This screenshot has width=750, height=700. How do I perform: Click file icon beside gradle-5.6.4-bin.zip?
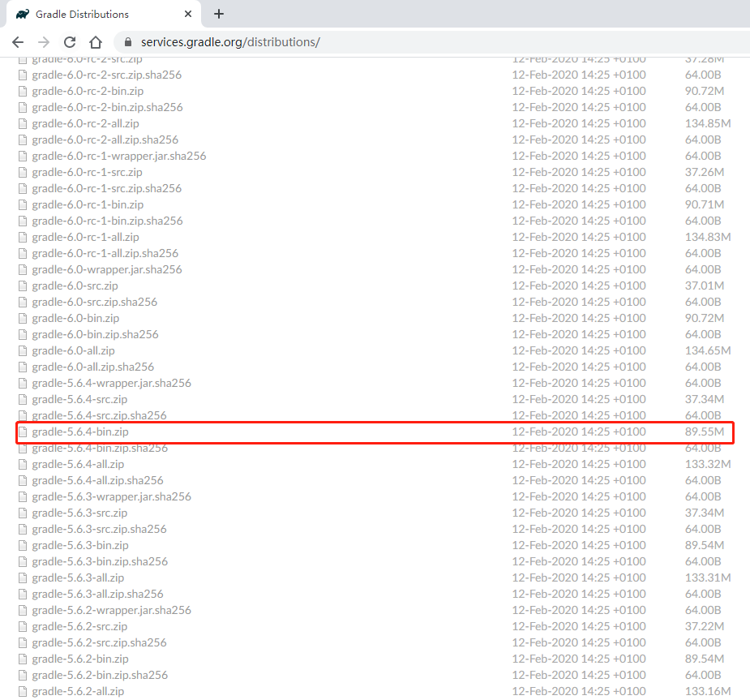(x=23, y=432)
